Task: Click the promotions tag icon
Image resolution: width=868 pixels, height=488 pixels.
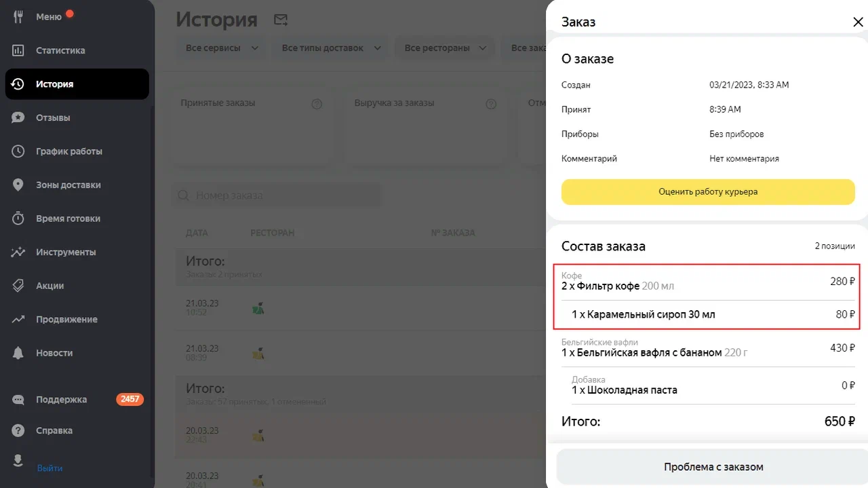Action: pyautogui.click(x=18, y=286)
